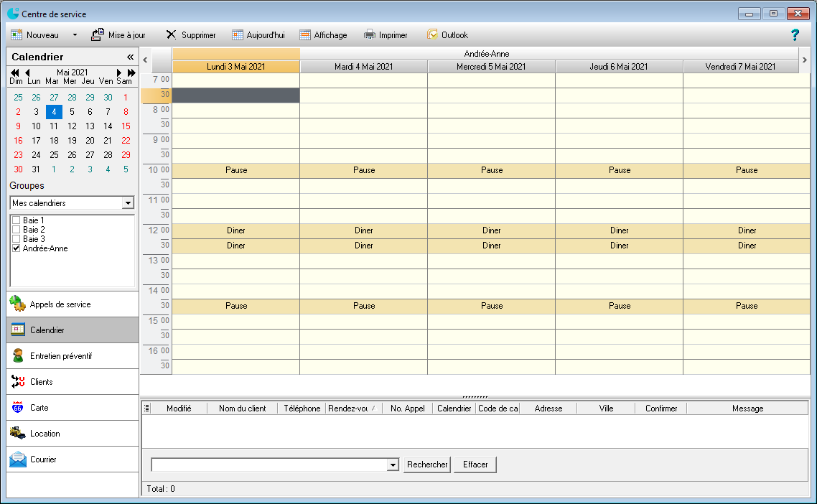Select the Vendredi 7 Mai 2021 header
The image size is (817, 504).
740,67
